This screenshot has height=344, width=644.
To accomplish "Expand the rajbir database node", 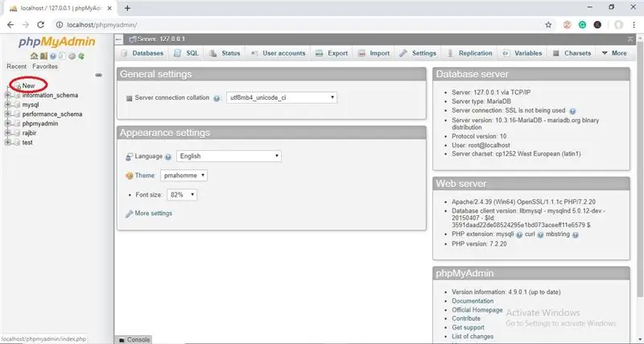I will point(7,133).
